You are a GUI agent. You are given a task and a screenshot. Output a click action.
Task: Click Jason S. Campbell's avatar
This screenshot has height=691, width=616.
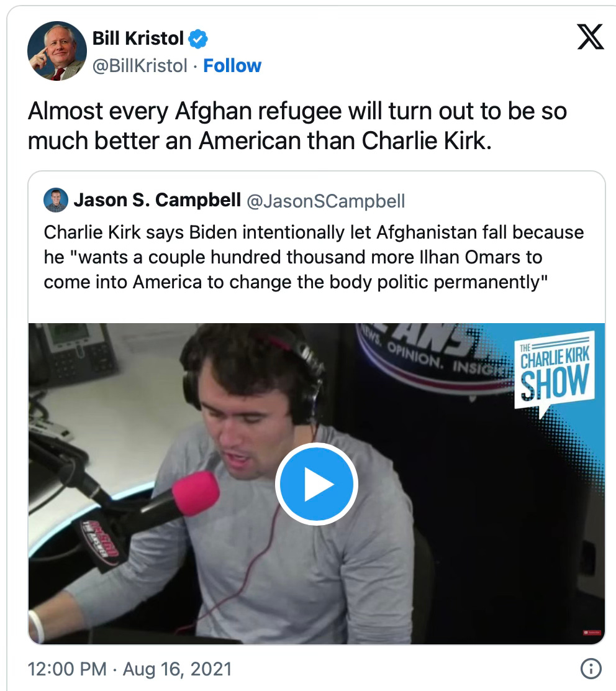pyautogui.click(x=56, y=200)
